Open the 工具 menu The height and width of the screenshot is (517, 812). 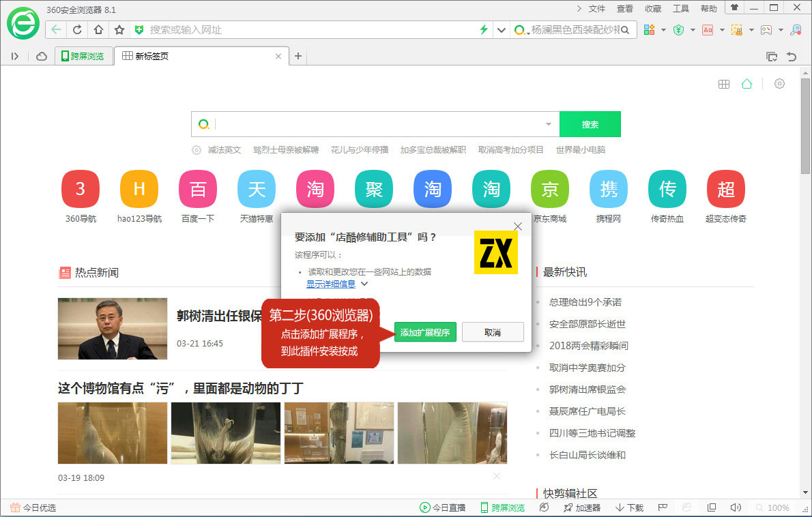click(x=680, y=9)
